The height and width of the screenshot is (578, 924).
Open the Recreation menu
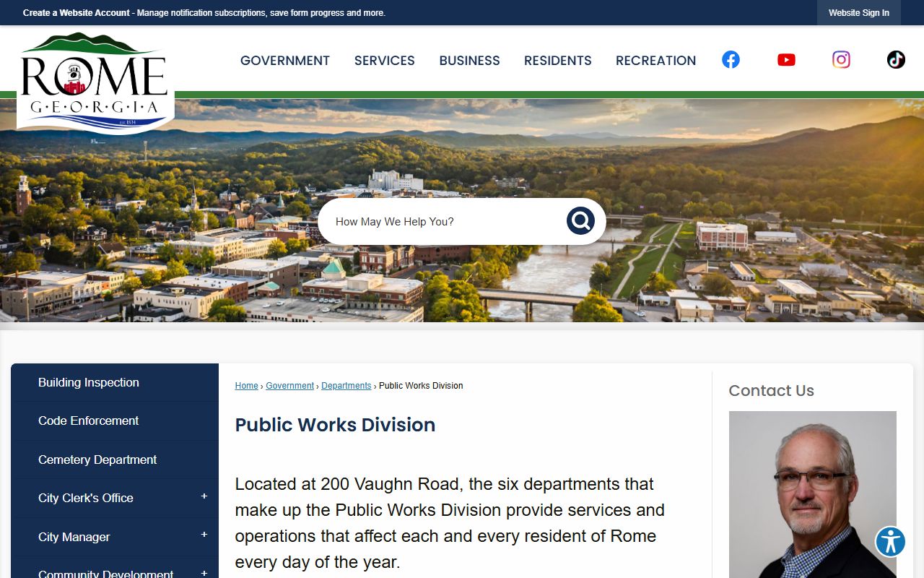[656, 61]
